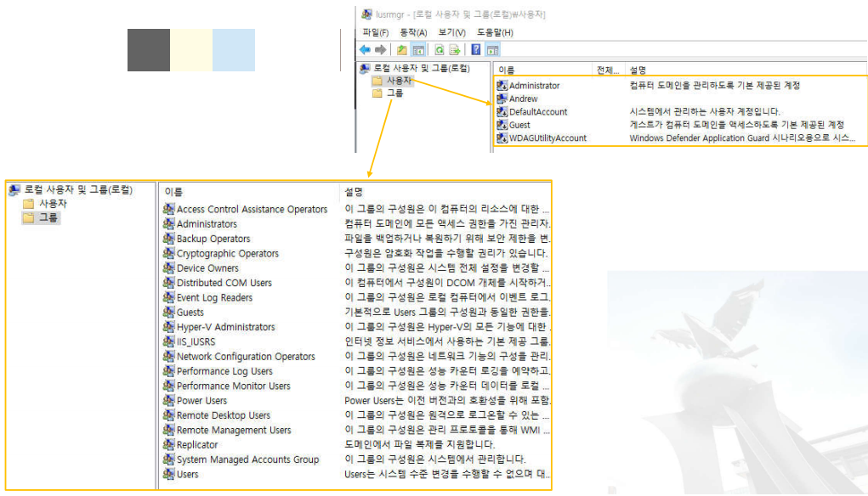
Task: Open the 보기(V) menu
Action: point(451,32)
